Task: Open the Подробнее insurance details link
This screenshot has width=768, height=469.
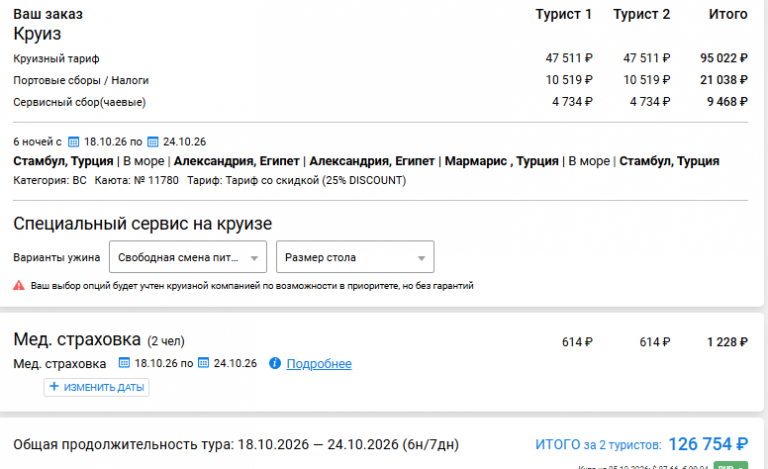Action: pos(319,364)
